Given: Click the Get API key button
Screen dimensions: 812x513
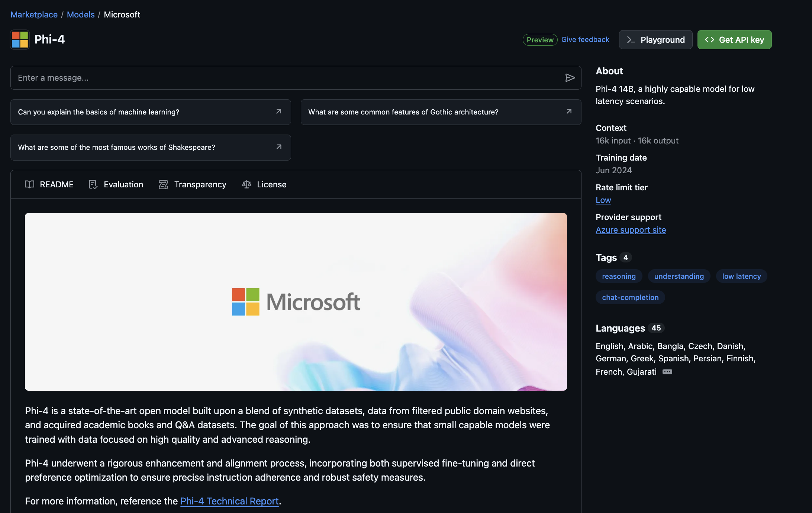Looking at the screenshot, I should point(734,40).
